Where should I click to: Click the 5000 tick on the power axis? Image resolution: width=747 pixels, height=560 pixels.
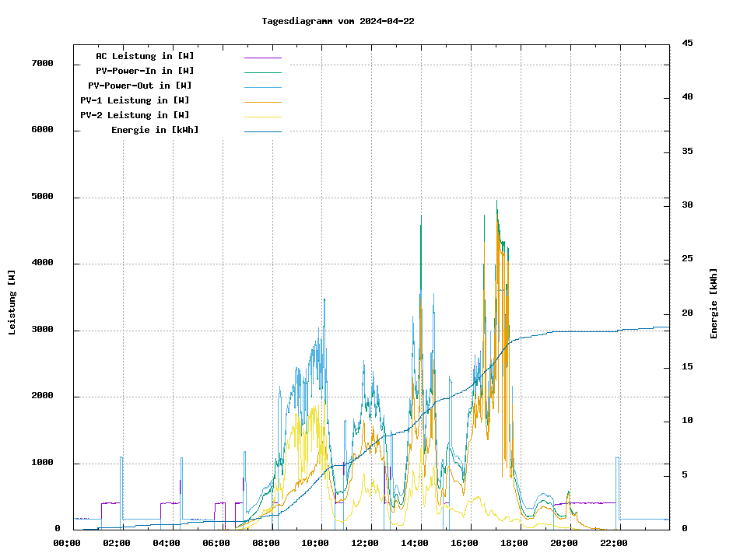pyautogui.click(x=42, y=197)
